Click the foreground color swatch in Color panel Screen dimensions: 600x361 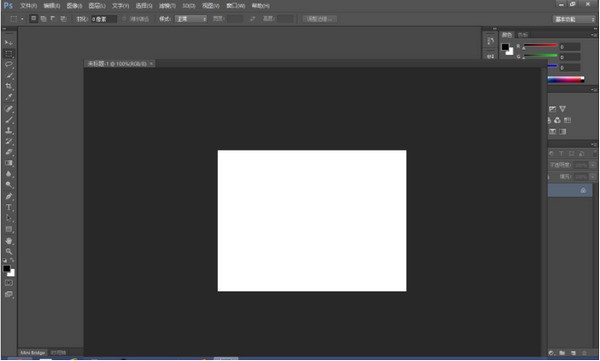(x=505, y=47)
